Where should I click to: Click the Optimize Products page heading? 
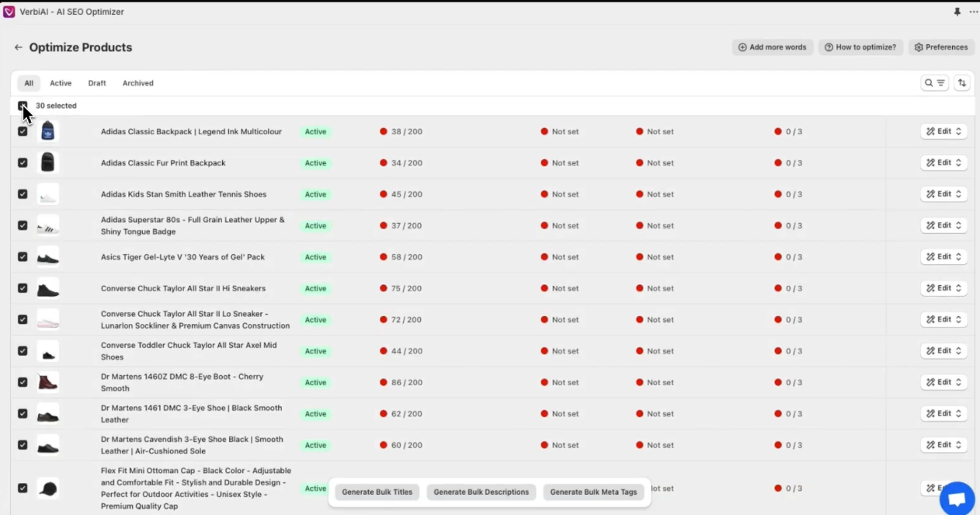click(81, 47)
